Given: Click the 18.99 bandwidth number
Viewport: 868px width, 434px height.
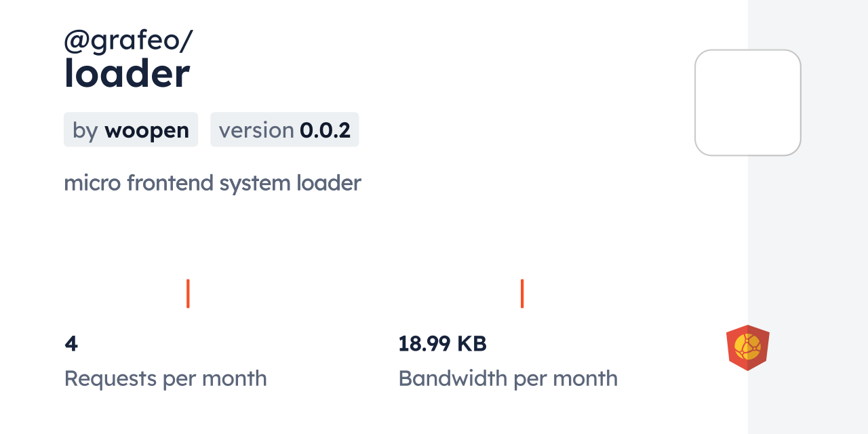Looking at the screenshot, I should (425, 344).
